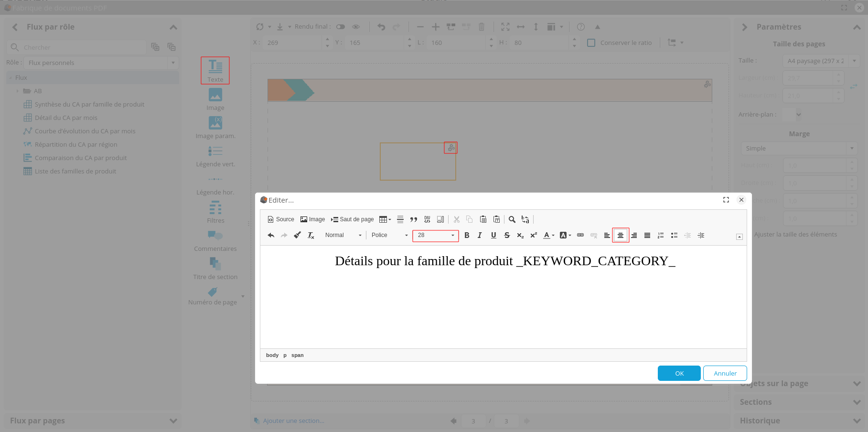Screen dimensions: 868x432
Task: Select the span element in the path bar
Action: click(x=298, y=355)
